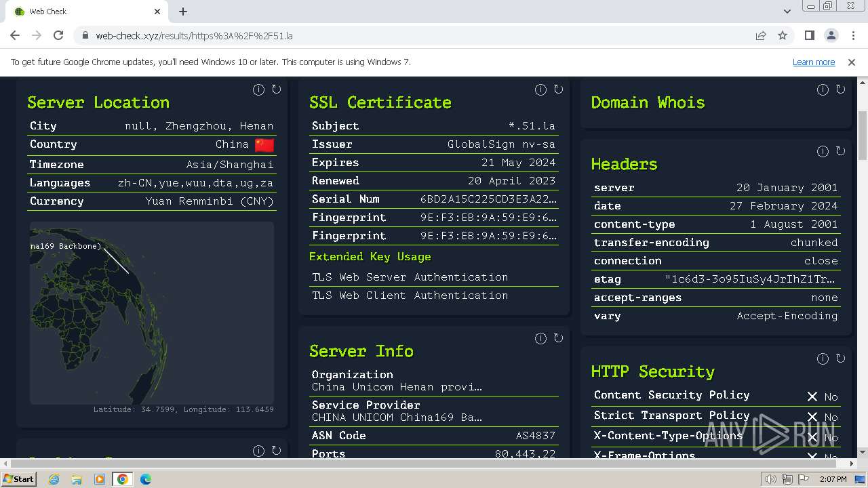Open info icon on Domain Whois card

[823, 89]
